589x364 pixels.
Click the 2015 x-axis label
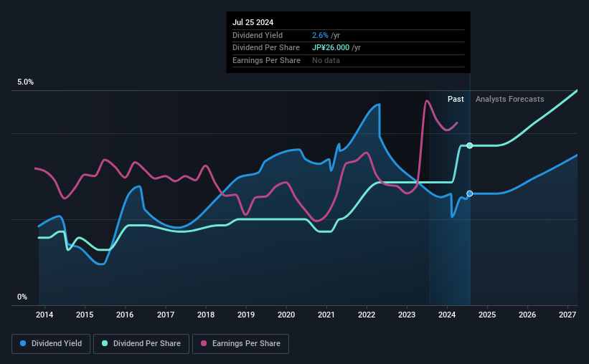tap(85, 315)
